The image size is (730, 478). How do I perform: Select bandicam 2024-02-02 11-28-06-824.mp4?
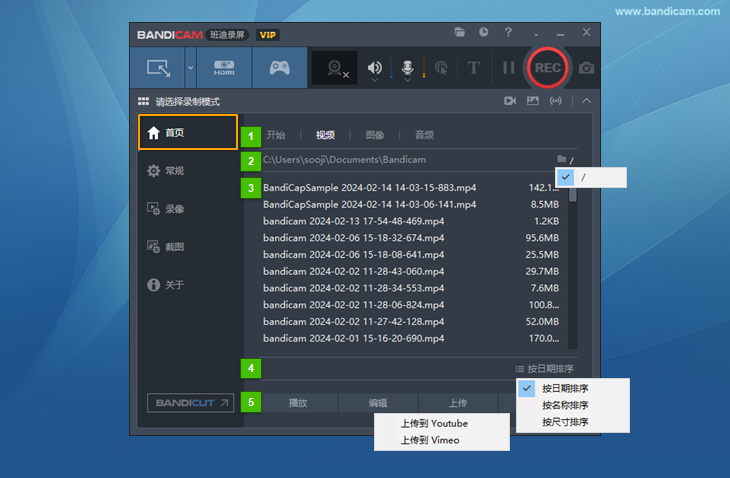[x=354, y=305]
